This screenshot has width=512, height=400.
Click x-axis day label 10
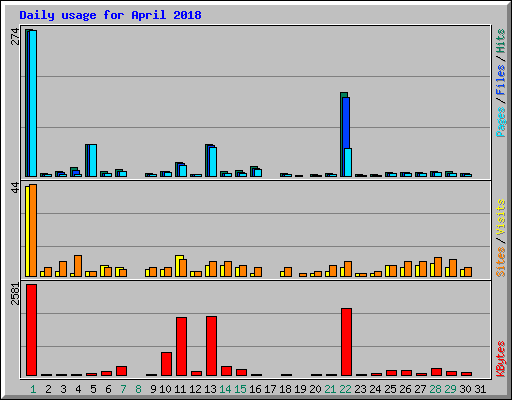[x=165, y=389]
